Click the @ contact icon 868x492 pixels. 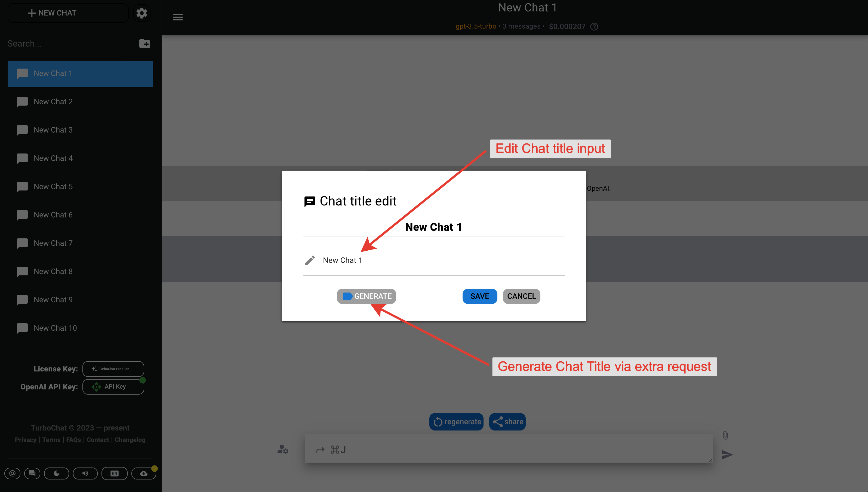pyautogui.click(x=13, y=473)
